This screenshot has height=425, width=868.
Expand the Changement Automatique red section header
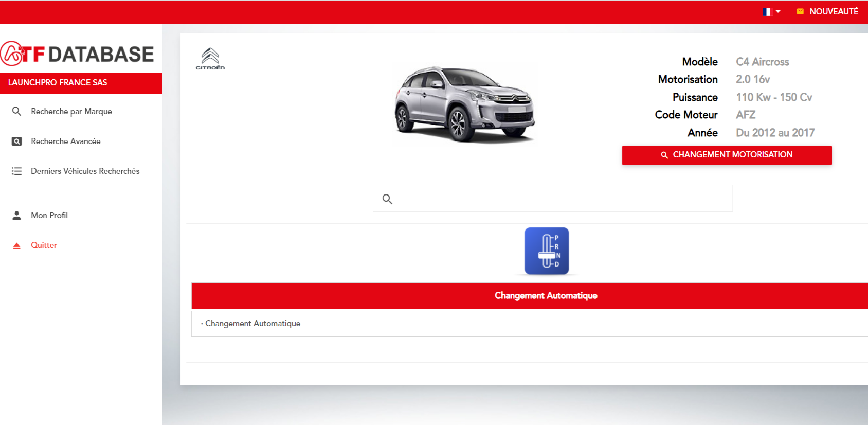(546, 295)
